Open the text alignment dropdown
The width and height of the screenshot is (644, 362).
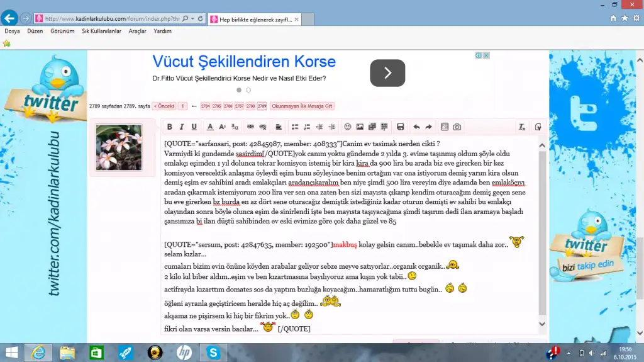pyautogui.click(x=279, y=127)
